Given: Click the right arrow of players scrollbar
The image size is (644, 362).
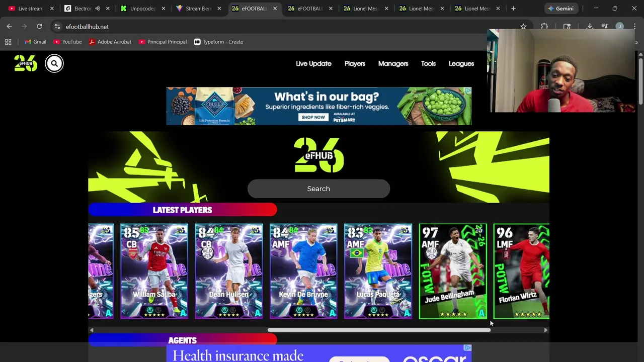Looking at the screenshot, I should pos(546,330).
